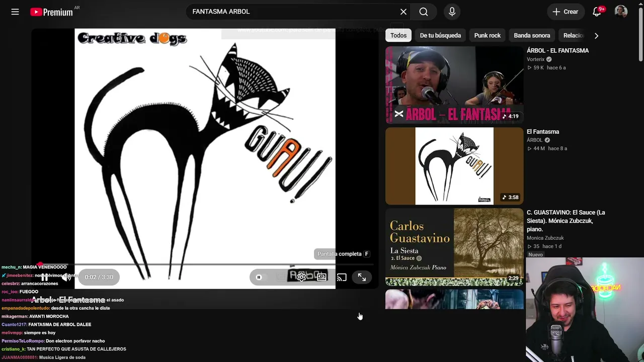This screenshot has width=644, height=362.
Task: Click the 35 hace 1 d stats
Action: 544,246
